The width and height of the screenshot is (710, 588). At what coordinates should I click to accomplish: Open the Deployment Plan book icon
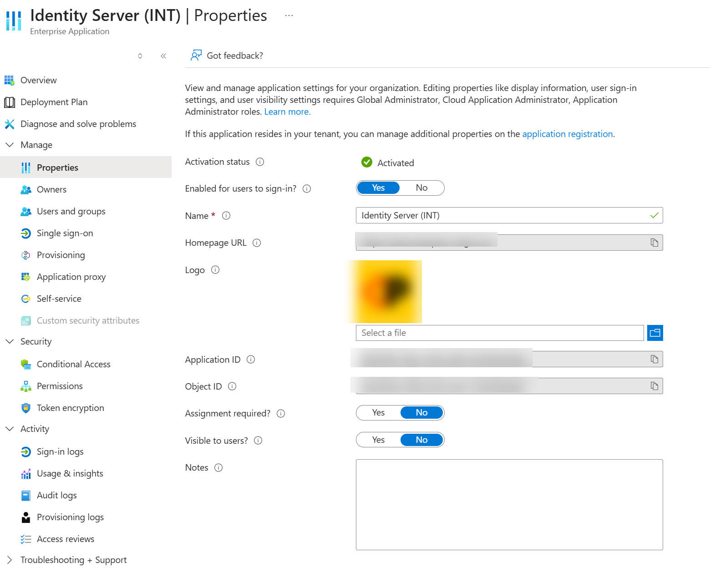click(9, 102)
